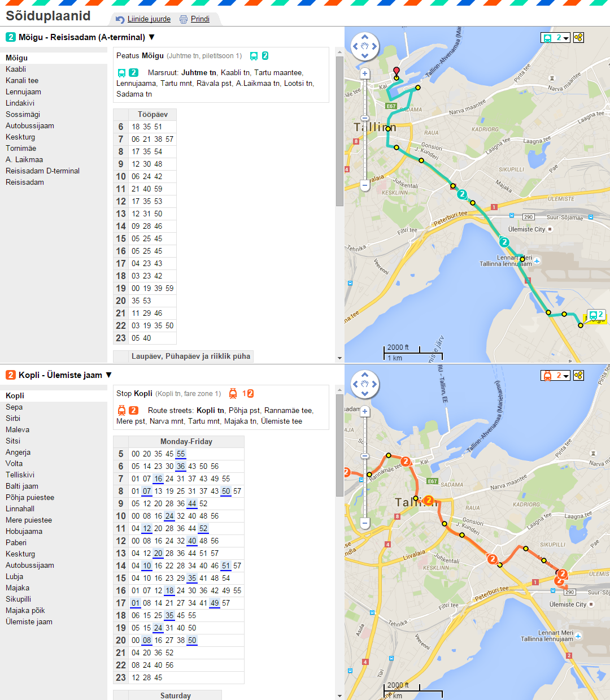Click the highlighted 55 departure in Kopli's hour 5 row

tap(181, 454)
